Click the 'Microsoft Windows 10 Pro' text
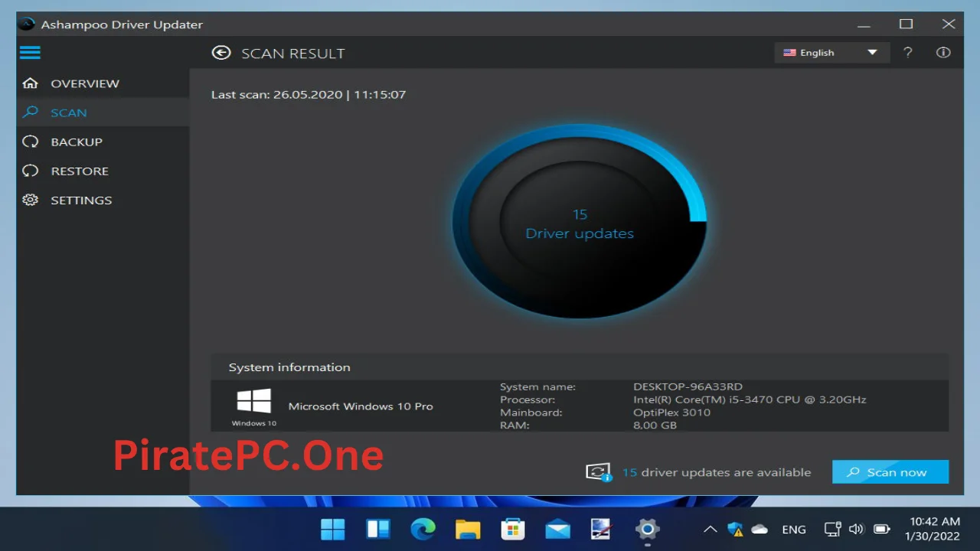Image resolution: width=980 pixels, height=551 pixels. click(x=361, y=406)
